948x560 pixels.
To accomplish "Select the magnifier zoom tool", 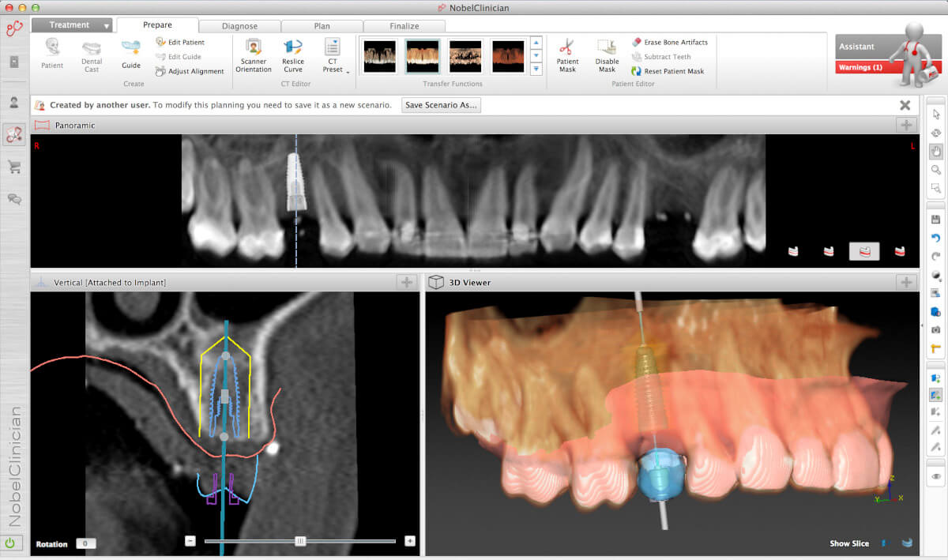I will pos(936,170).
